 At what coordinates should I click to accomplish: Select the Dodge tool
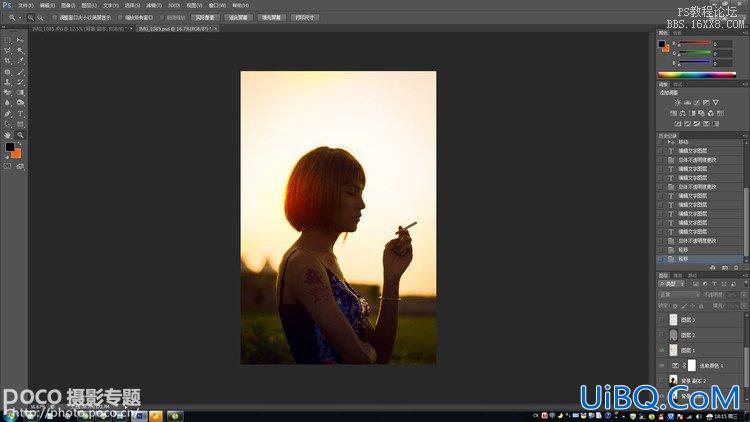point(20,103)
